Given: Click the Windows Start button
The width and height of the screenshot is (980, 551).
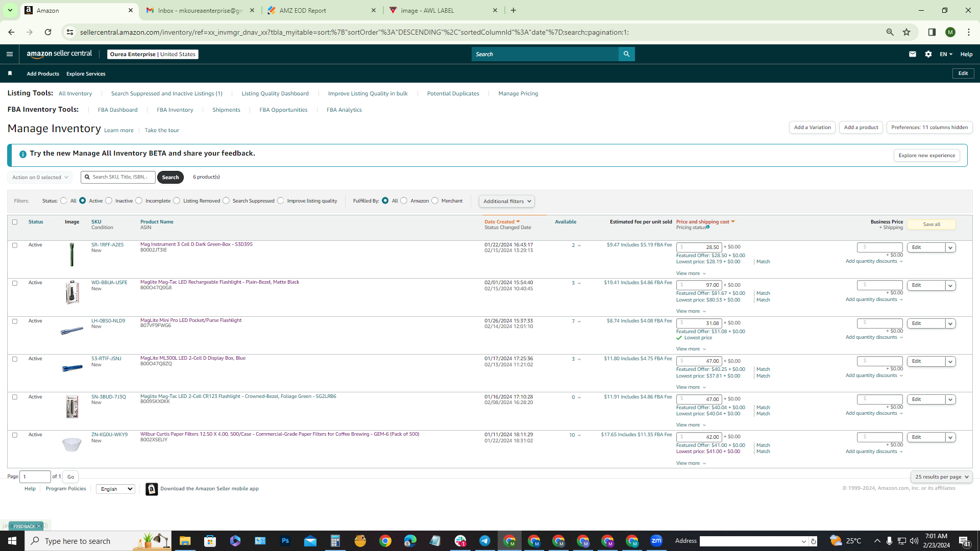Looking at the screenshot, I should pyautogui.click(x=12, y=541).
